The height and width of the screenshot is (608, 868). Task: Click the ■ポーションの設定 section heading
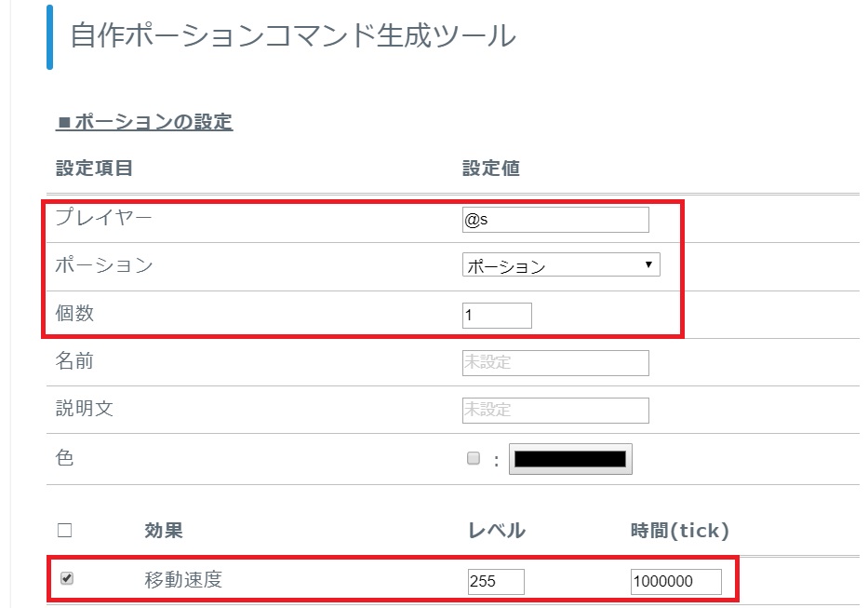pos(144,122)
